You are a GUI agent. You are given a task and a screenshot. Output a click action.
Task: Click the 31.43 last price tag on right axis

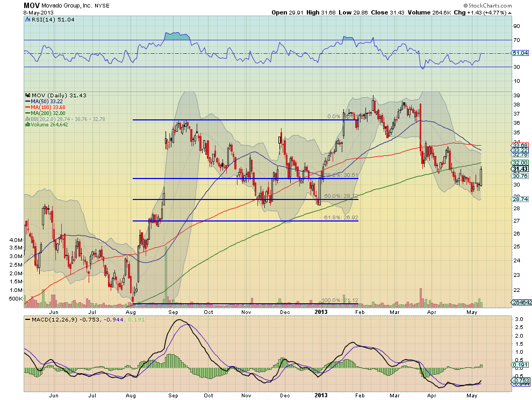click(x=520, y=169)
